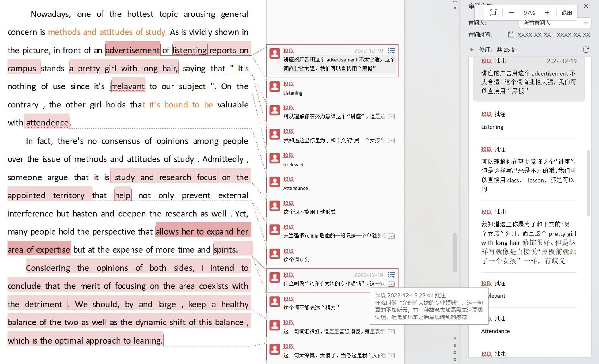Exit review view via 退出 button
This screenshot has height=364, width=599.
[567, 13]
